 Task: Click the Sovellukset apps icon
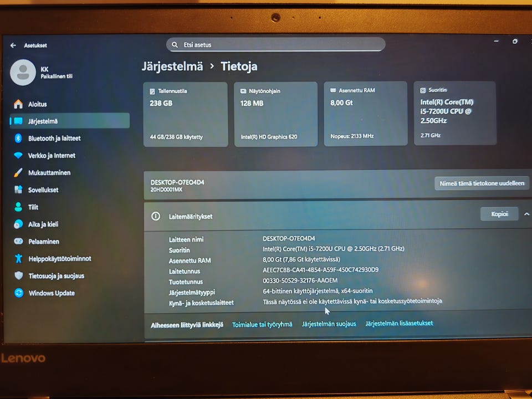point(18,190)
